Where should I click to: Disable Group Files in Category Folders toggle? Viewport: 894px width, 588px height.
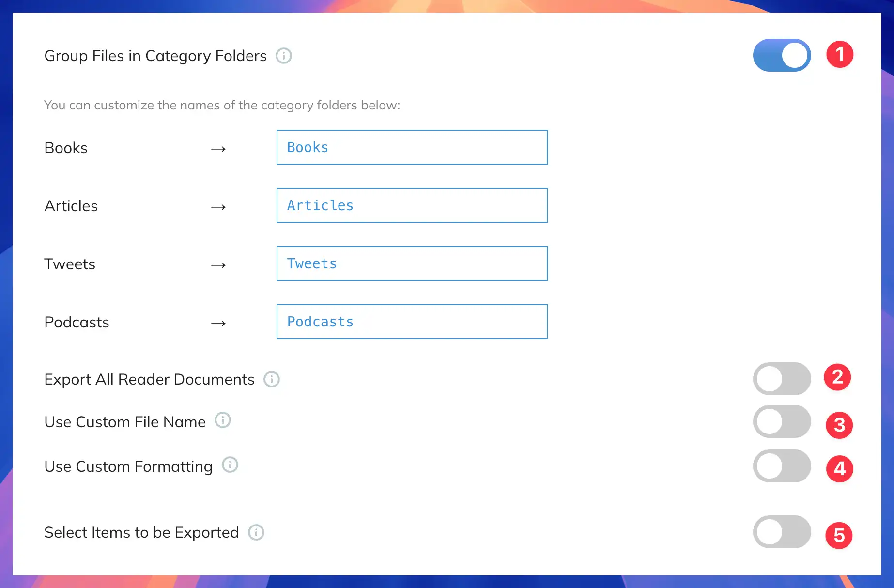coord(782,55)
